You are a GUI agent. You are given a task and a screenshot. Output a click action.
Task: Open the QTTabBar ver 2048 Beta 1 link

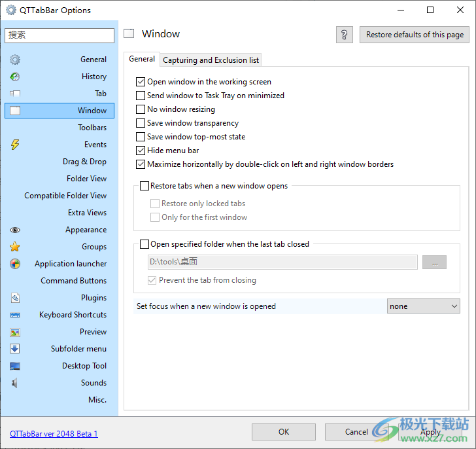[x=54, y=434]
